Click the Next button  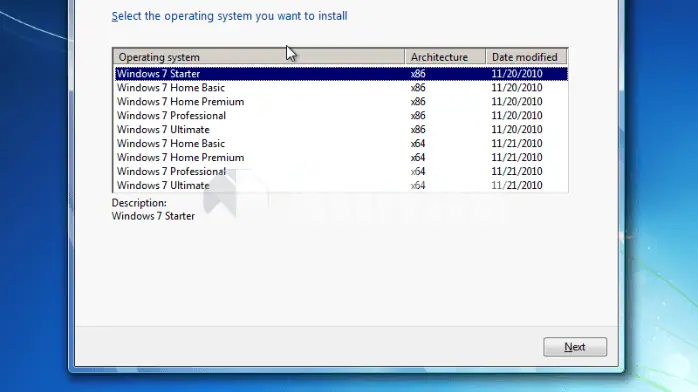575,347
